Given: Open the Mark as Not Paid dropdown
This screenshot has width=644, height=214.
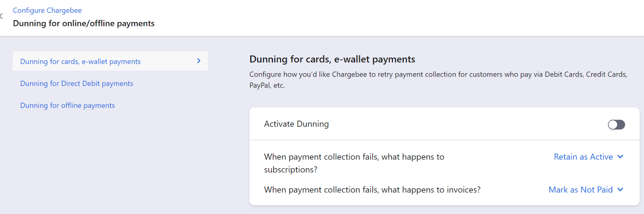Looking at the screenshot, I should coord(580,190).
